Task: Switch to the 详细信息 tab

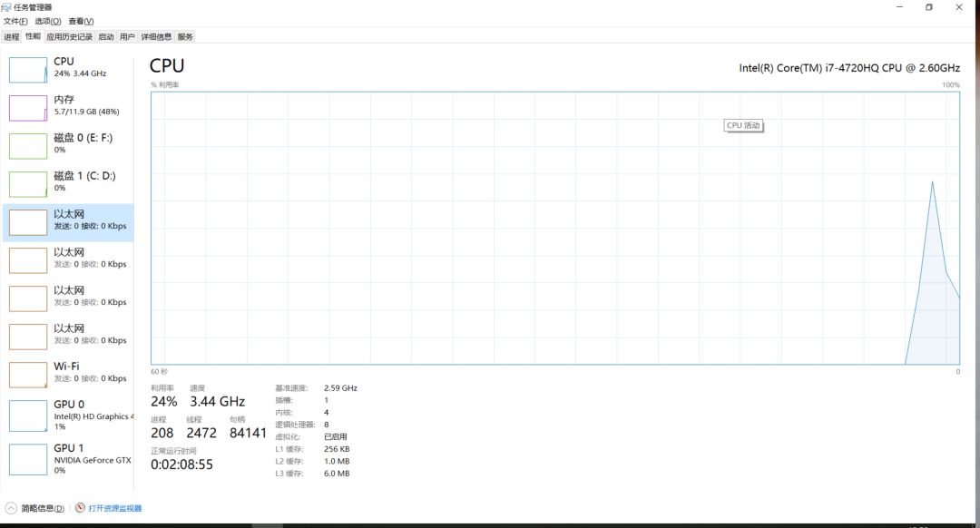Action: pos(156,37)
